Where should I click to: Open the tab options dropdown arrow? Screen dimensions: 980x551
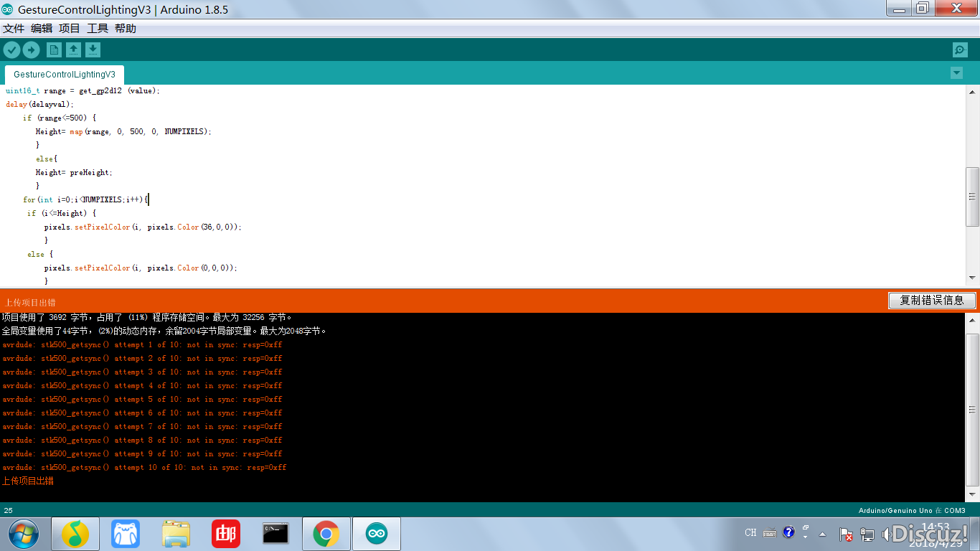click(x=956, y=73)
